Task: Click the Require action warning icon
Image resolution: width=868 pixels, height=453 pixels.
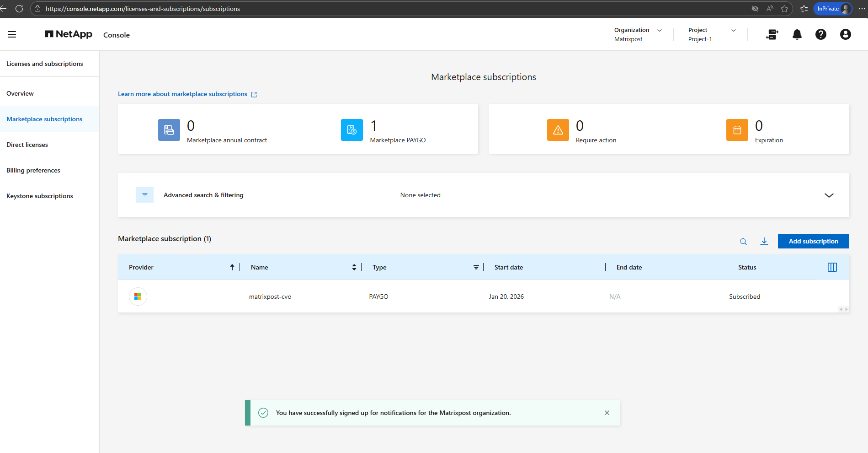Action: 558,130
